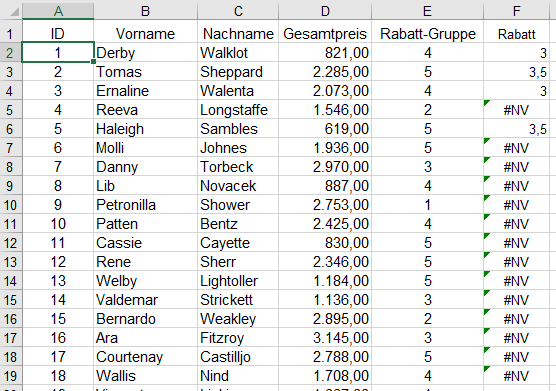The height and width of the screenshot is (391, 556).
Task: Select column A header
Action: (58, 11)
